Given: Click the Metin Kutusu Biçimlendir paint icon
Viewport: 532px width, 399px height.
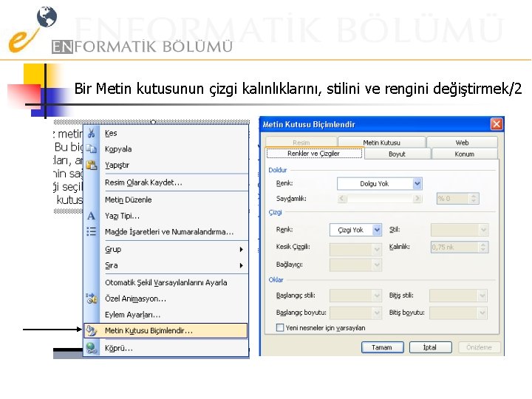Looking at the screenshot, I should pyautogui.click(x=91, y=330).
